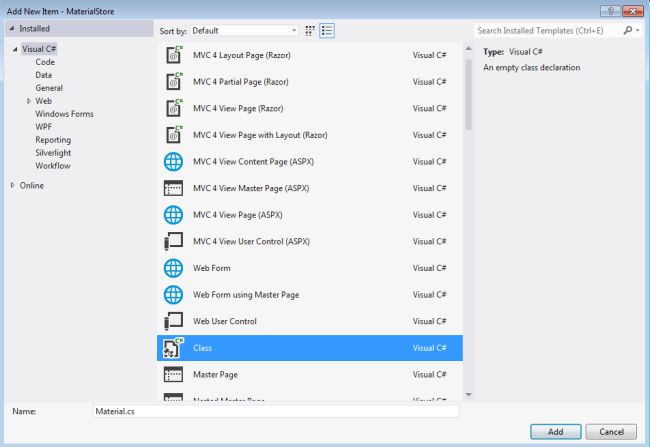Click the "An empty class declaration" description
The image size is (650, 447).
(x=531, y=68)
